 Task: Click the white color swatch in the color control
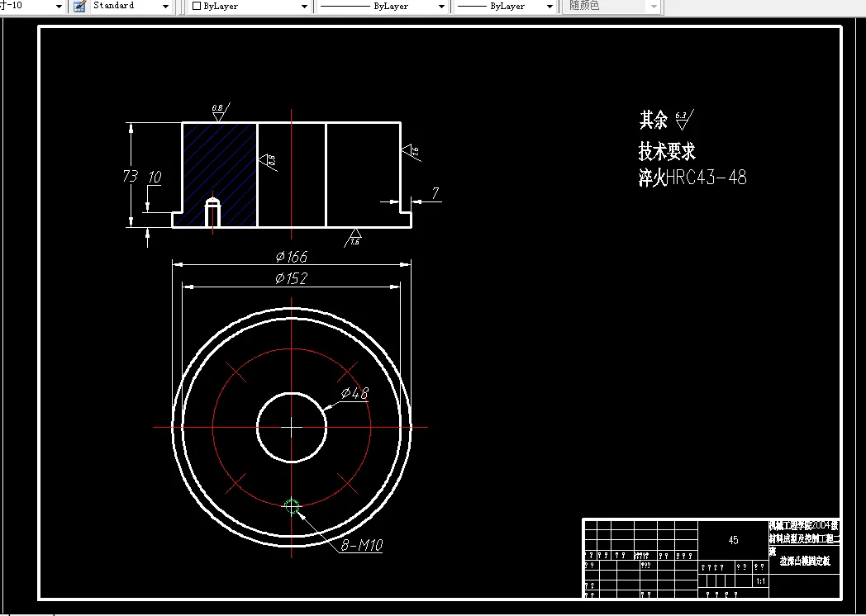tap(197, 7)
